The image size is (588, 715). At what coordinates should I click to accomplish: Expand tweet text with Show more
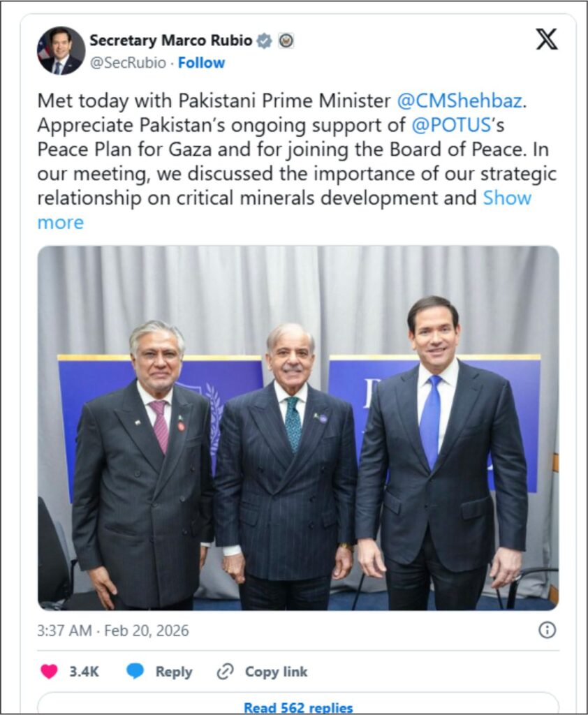coord(507,198)
